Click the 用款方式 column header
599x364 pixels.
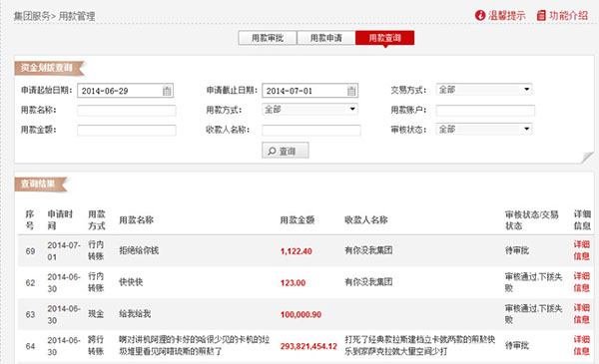point(96,219)
